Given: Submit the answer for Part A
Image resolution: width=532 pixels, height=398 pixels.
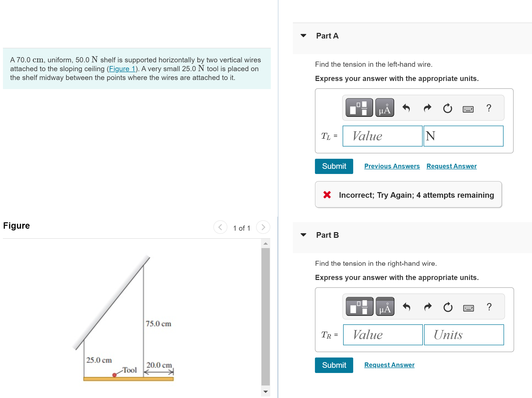Looking at the screenshot, I should click(x=334, y=166).
